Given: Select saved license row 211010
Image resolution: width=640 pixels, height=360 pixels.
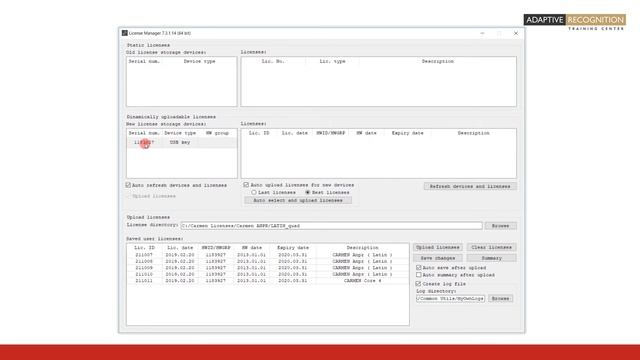Looking at the screenshot, I should pos(268,274).
